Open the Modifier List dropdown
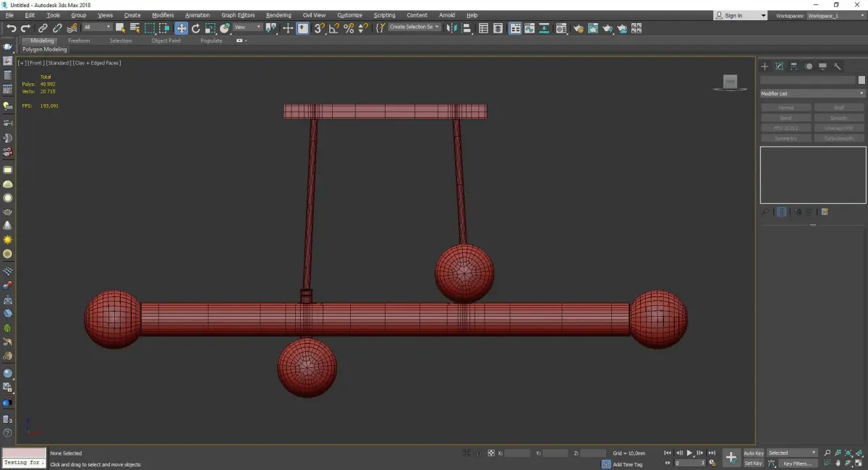 tap(812, 93)
